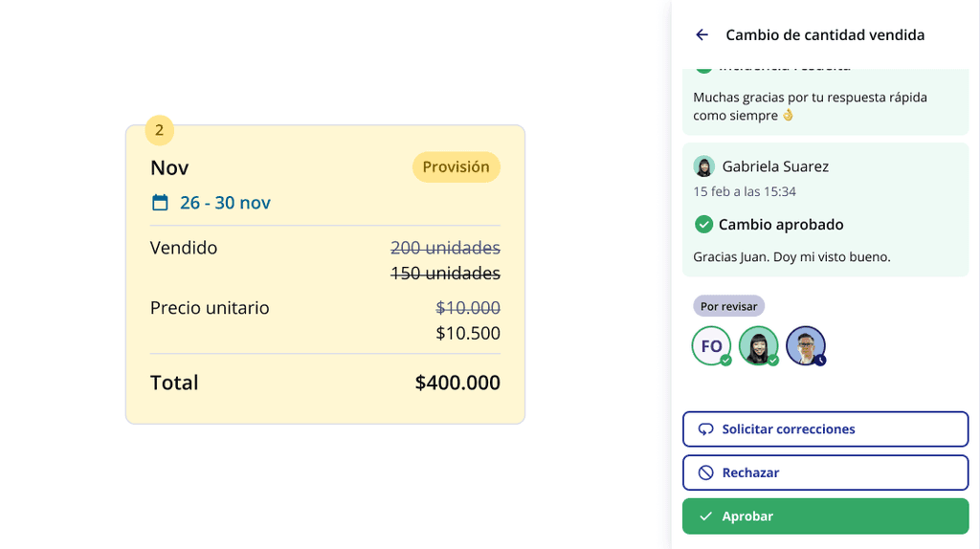The height and width of the screenshot is (549, 980).
Task: Click the $400.000 total amount
Action: [x=457, y=383]
